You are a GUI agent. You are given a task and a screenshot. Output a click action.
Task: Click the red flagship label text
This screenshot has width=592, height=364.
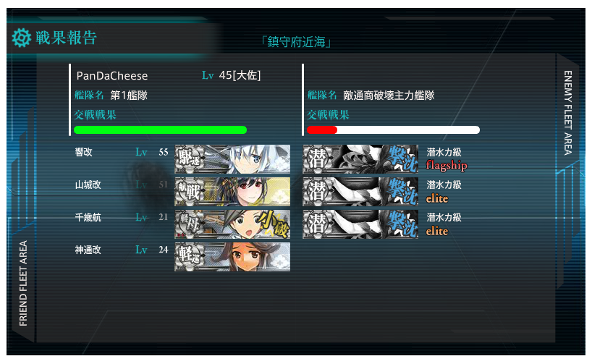click(447, 166)
